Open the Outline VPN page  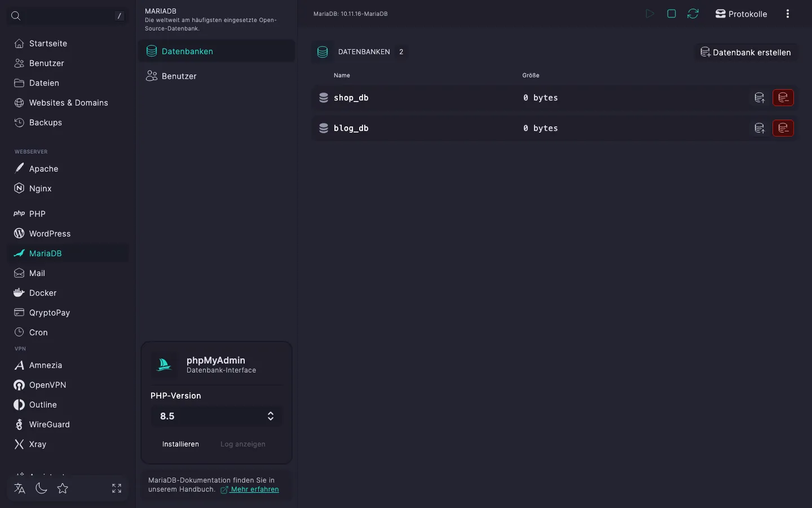(x=68, y=405)
